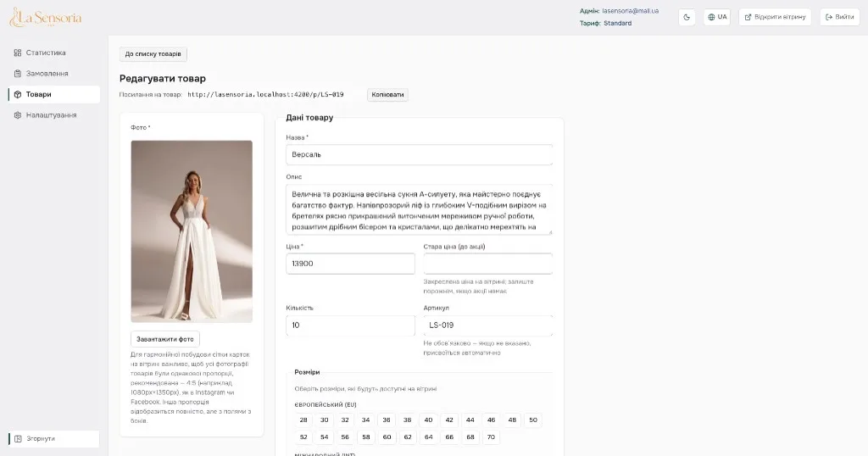The image size is (868, 456).
Task: Toggle EU size 56
Action: pyautogui.click(x=345, y=437)
